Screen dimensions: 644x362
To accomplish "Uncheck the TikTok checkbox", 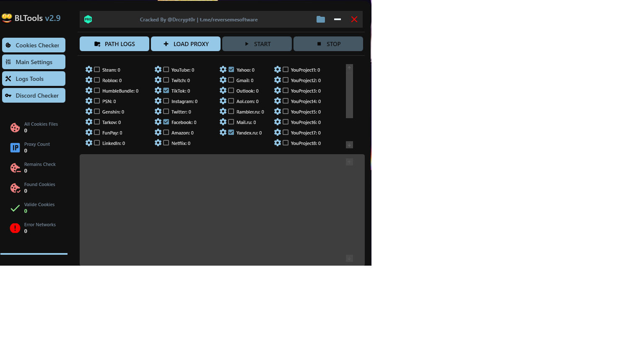I will [166, 90].
